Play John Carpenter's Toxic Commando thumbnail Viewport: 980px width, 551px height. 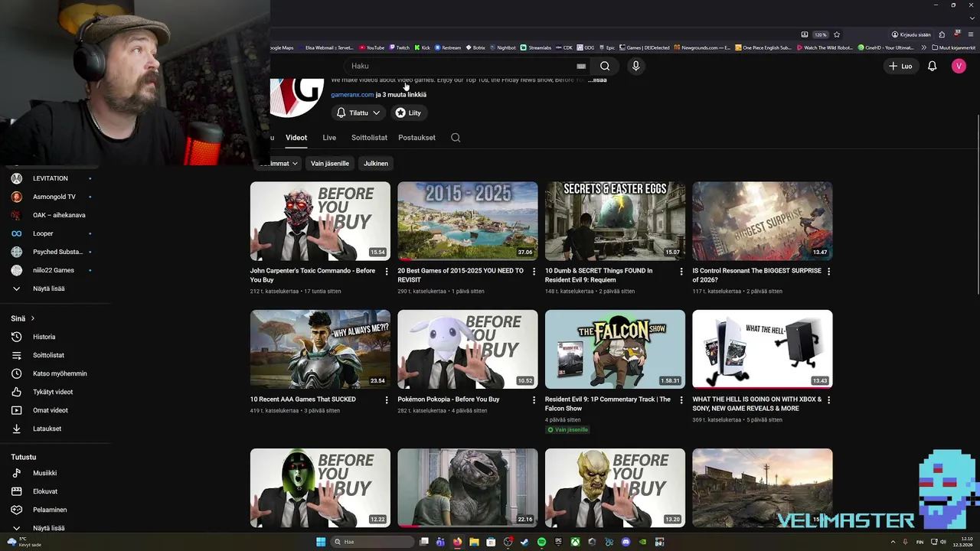[320, 221]
